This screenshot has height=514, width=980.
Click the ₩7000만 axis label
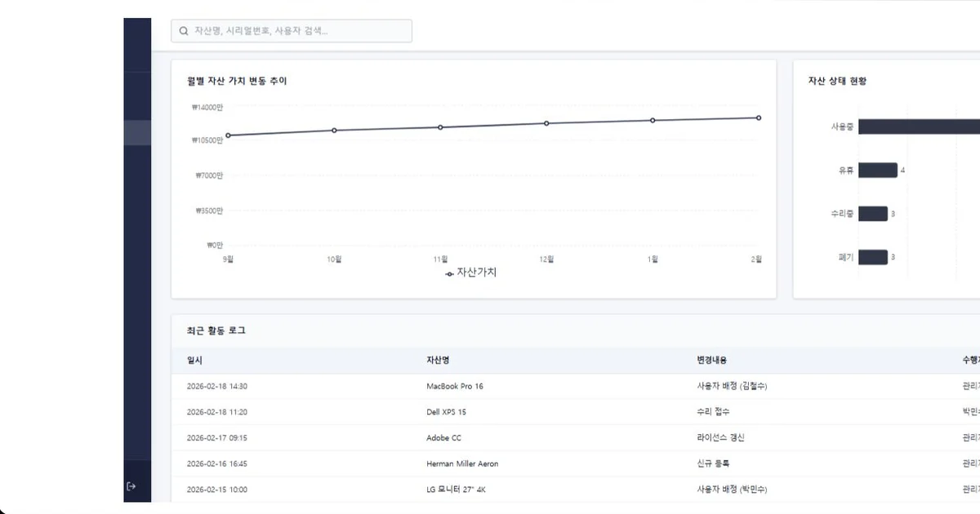(209, 175)
